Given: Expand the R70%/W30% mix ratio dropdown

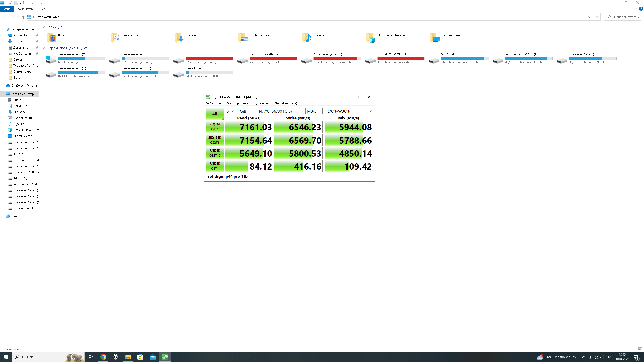Looking at the screenshot, I should point(348,111).
